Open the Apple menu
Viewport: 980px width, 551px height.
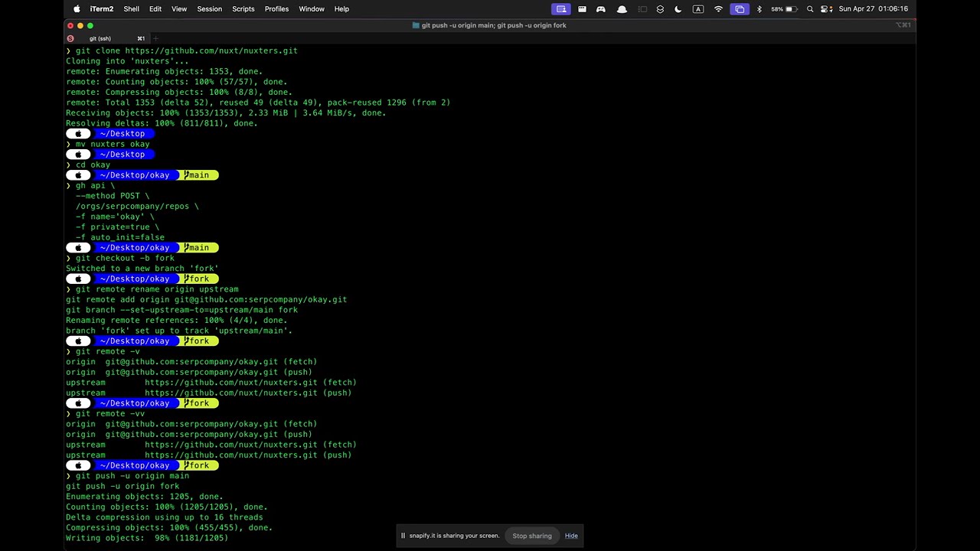click(x=77, y=9)
